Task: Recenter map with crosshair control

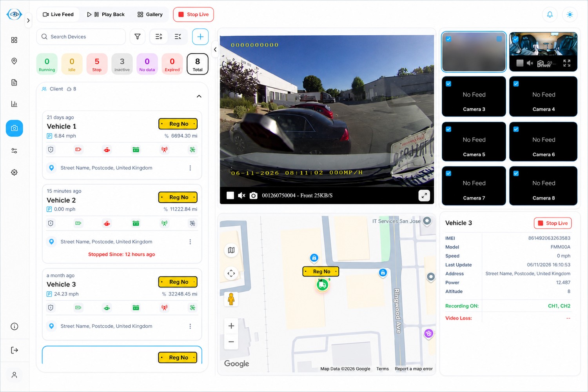Action: tap(231, 273)
